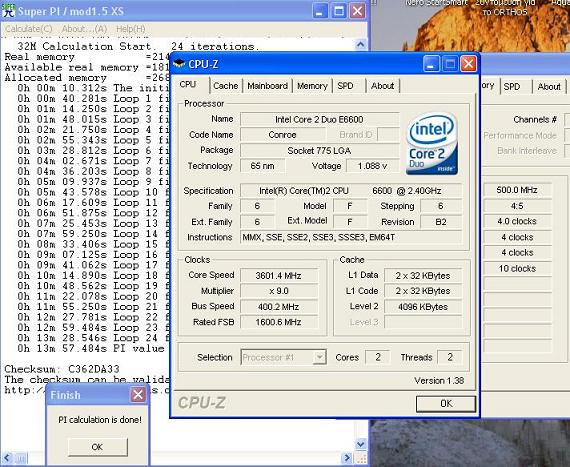Viewport: 570px width, 467px height.
Task: Click OK in the CPU-Z window
Action: tap(446, 403)
